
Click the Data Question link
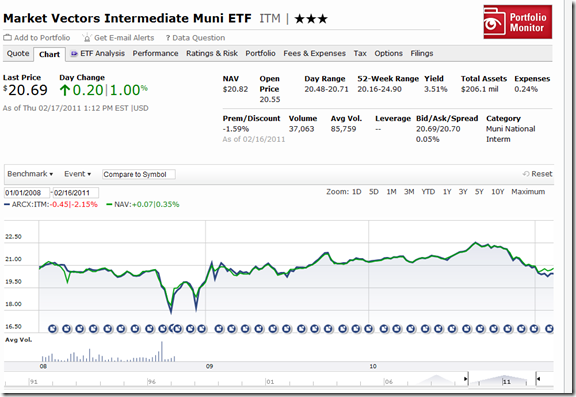point(198,38)
